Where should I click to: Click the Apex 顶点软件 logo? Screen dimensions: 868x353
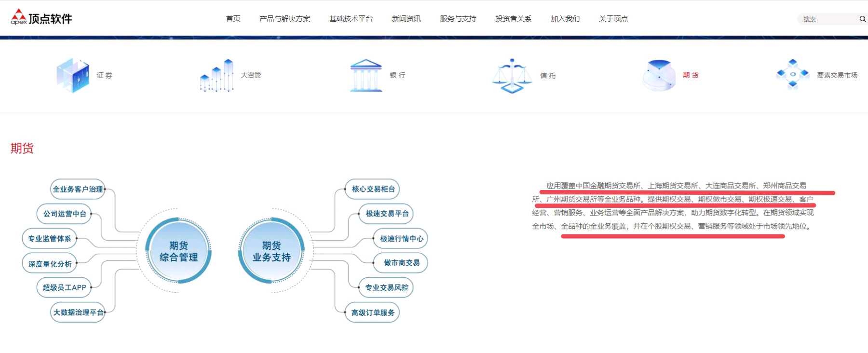[x=41, y=18]
